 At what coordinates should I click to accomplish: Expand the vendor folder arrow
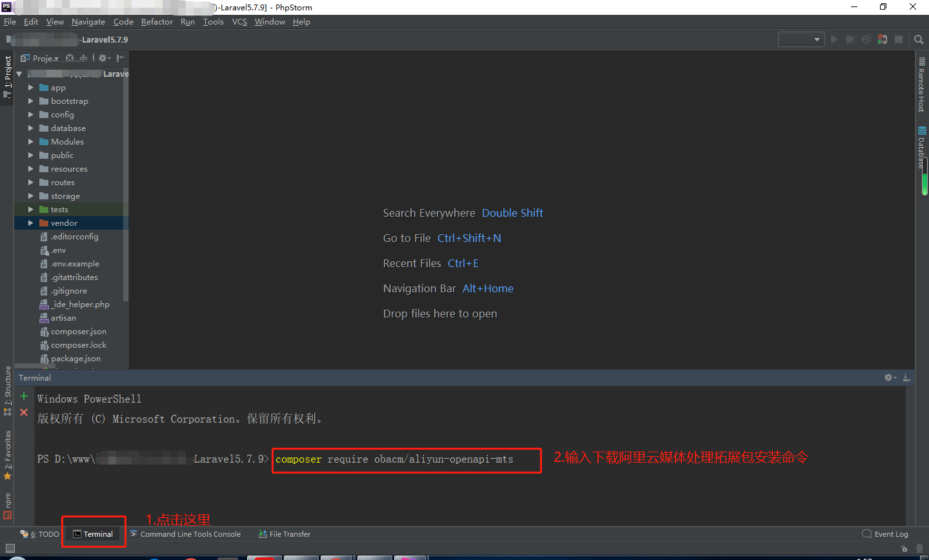(30, 223)
